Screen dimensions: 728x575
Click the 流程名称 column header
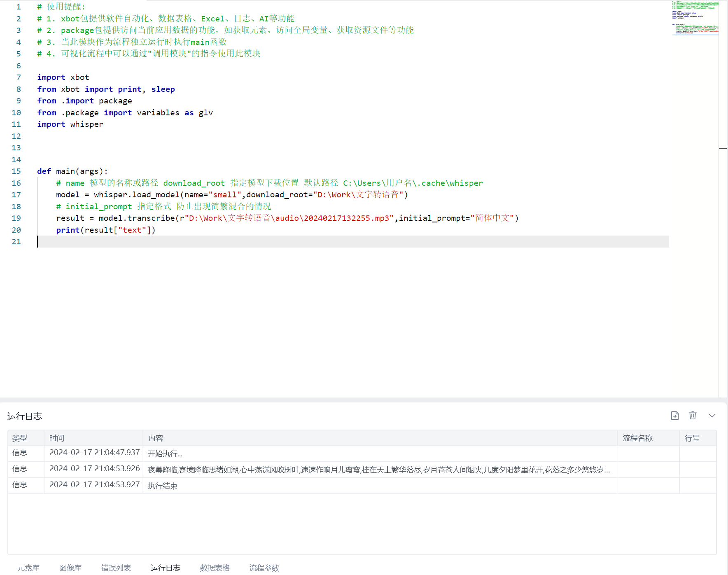click(637, 438)
